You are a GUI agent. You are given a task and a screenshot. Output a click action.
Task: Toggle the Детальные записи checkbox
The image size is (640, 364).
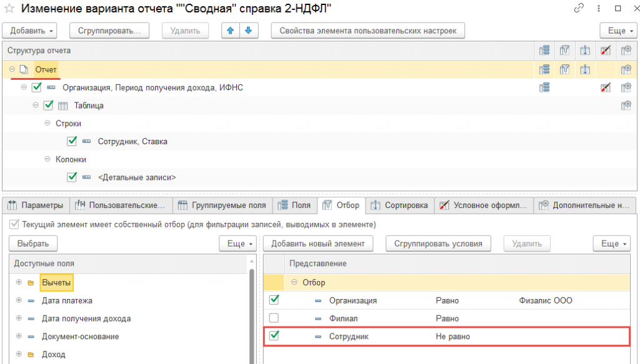point(72,177)
